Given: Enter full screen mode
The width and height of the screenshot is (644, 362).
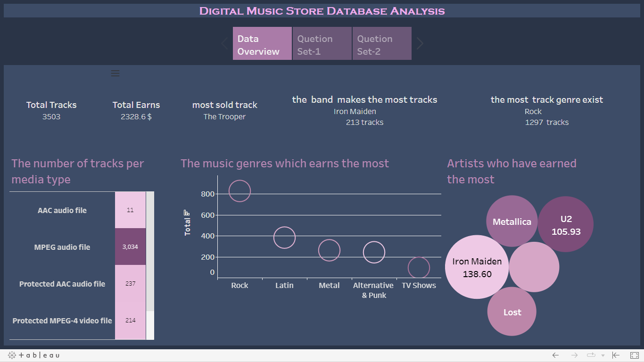Looking at the screenshot, I should (635, 355).
